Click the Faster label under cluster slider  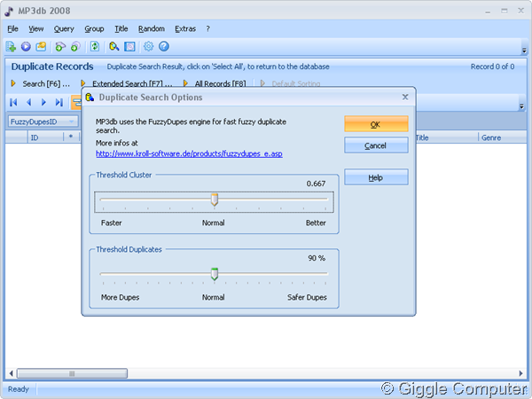pos(112,223)
